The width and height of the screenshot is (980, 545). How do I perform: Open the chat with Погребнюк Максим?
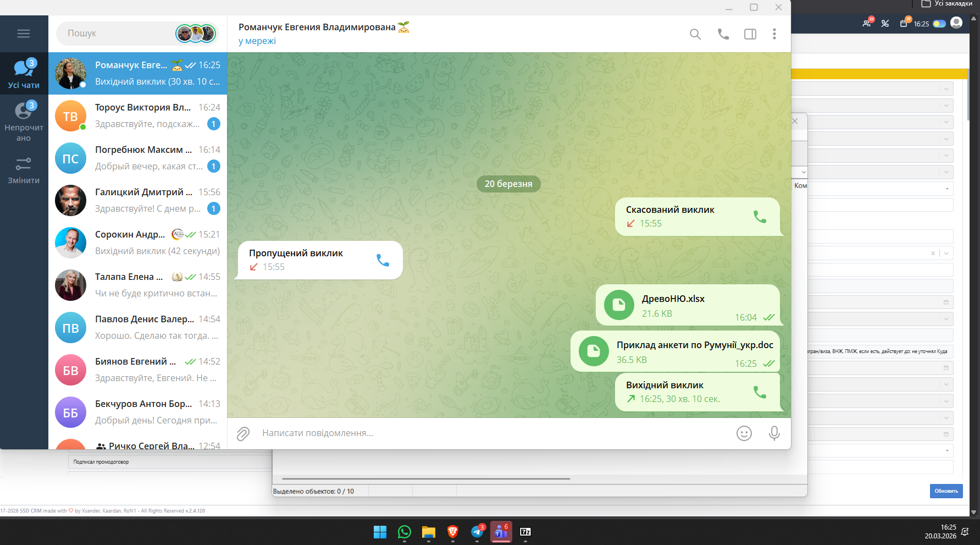point(138,158)
